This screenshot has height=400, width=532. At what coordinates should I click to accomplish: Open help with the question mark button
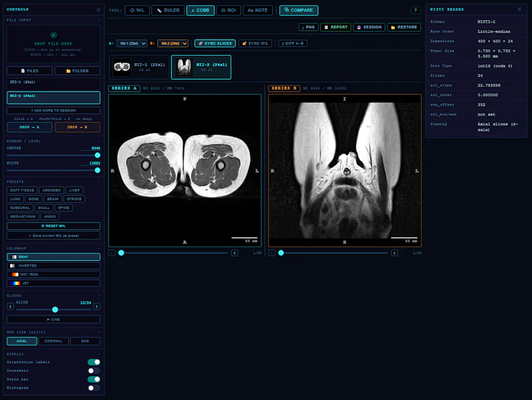click(415, 11)
